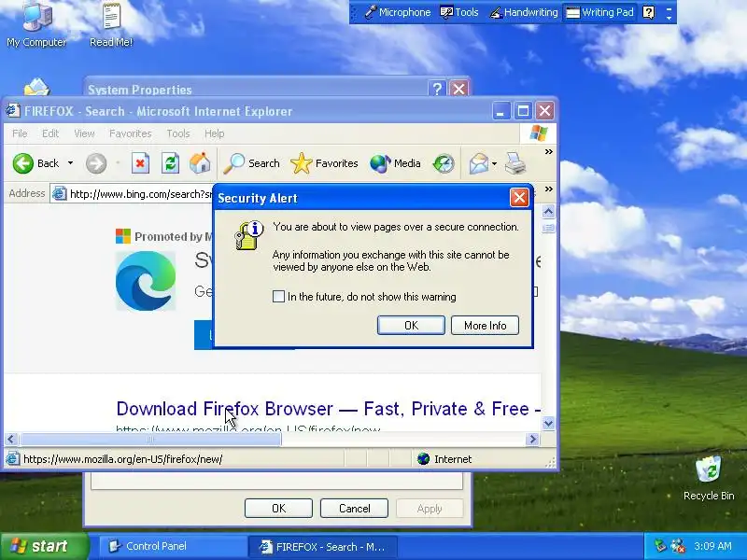Expand the address bar Links chevron
Image resolution: width=747 pixels, height=560 pixels.
(x=549, y=189)
